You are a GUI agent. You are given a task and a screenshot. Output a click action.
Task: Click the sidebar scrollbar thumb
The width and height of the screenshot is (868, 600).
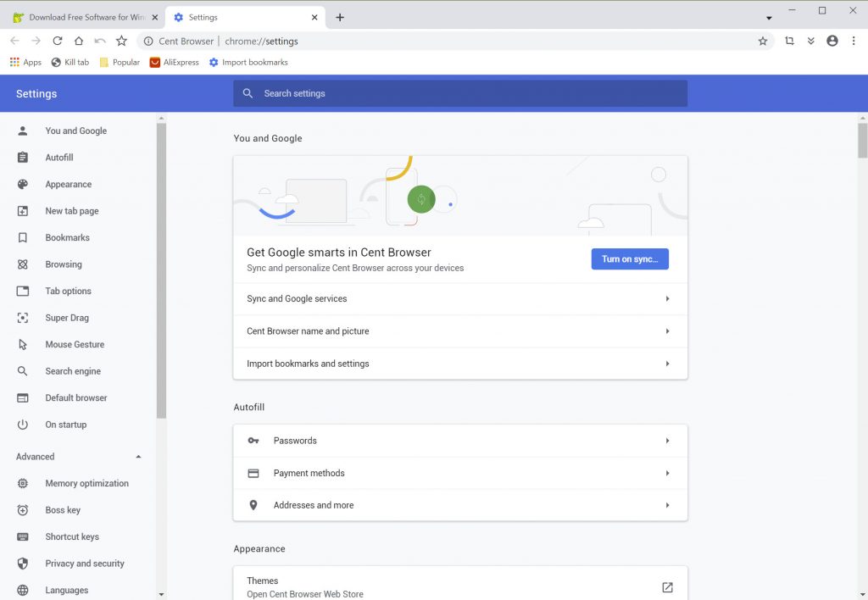[x=161, y=270]
